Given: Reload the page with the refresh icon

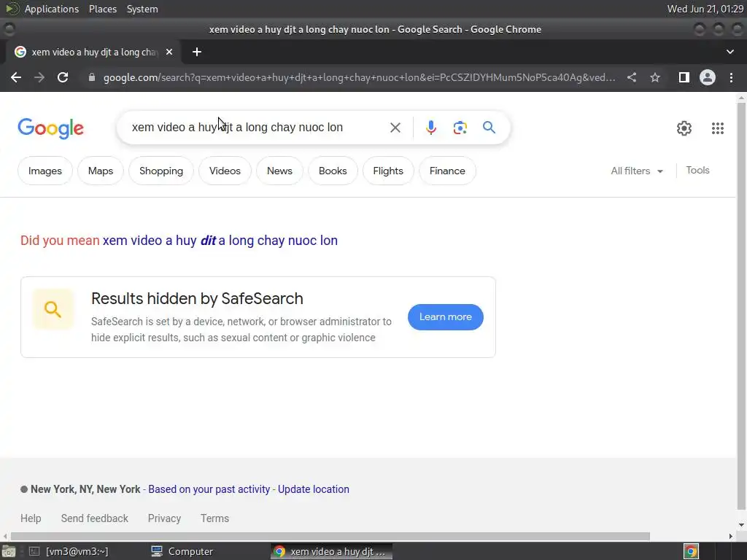Looking at the screenshot, I should [x=63, y=77].
